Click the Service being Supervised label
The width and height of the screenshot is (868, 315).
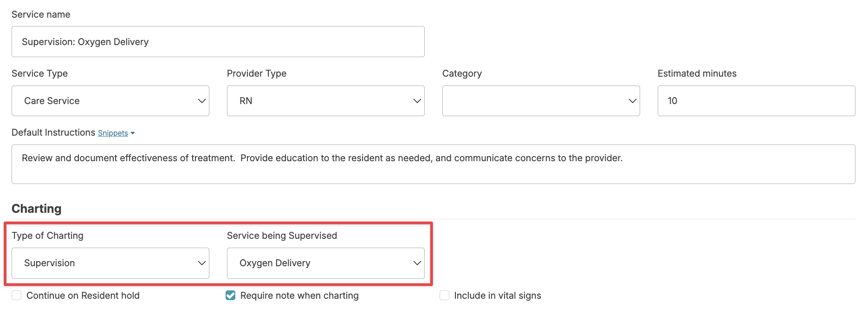282,236
